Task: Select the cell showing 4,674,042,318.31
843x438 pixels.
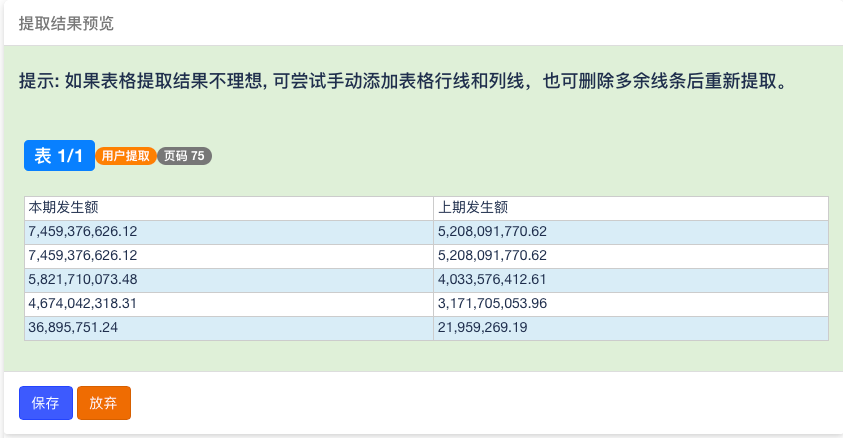Action: (229, 304)
